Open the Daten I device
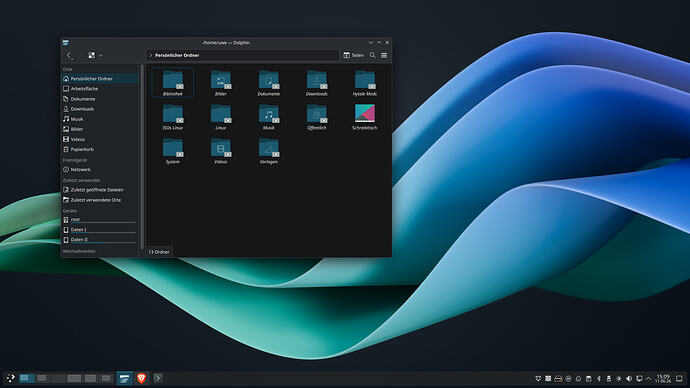The image size is (690, 388). (x=100, y=230)
